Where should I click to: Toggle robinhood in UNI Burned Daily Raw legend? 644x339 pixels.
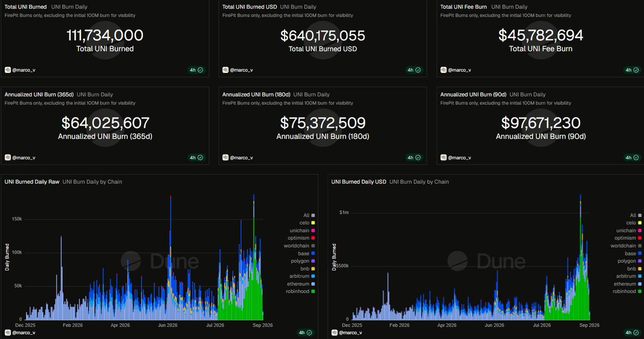pyautogui.click(x=301, y=291)
